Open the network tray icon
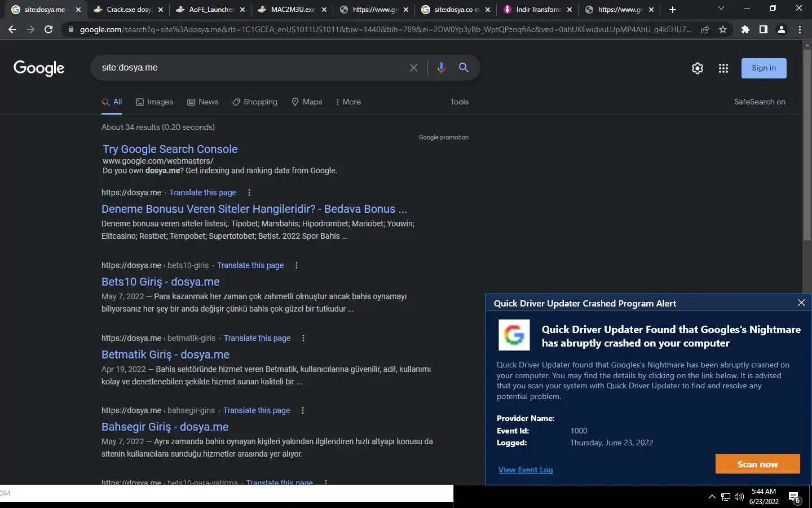The height and width of the screenshot is (508, 812). [x=726, y=497]
